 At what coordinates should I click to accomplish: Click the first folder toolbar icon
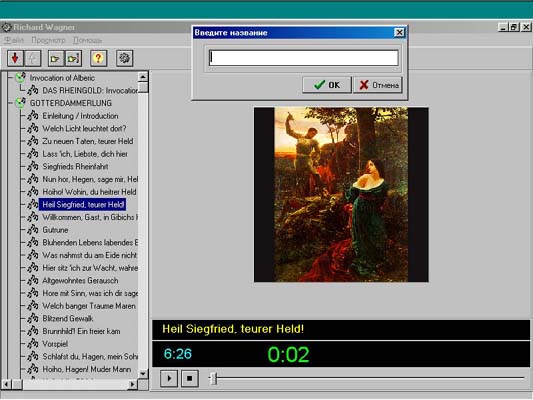pyautogui.click(x=55, y=58)
